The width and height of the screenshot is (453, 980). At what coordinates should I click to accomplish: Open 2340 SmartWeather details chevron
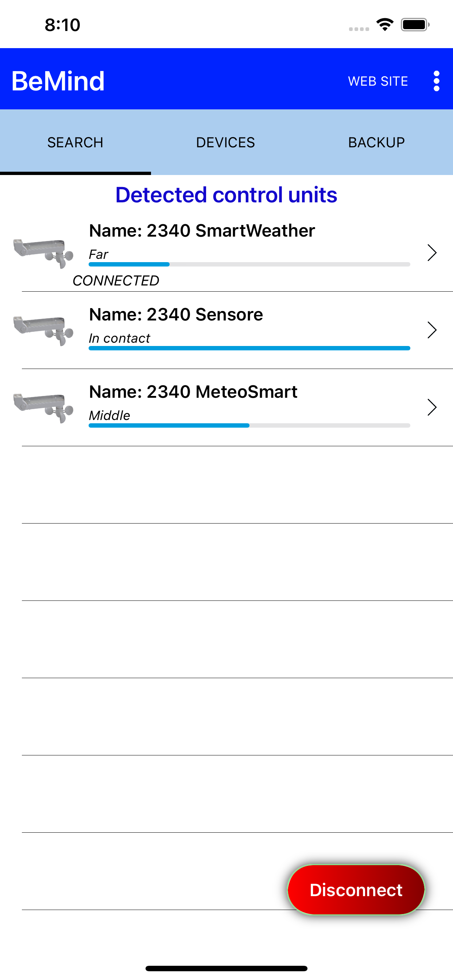tap(432, 253)
